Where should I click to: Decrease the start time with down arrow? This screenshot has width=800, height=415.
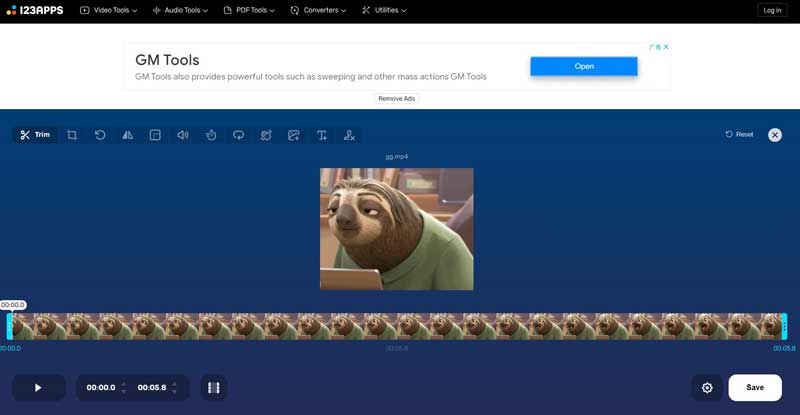pyautogui.click(x=123, y=392)
